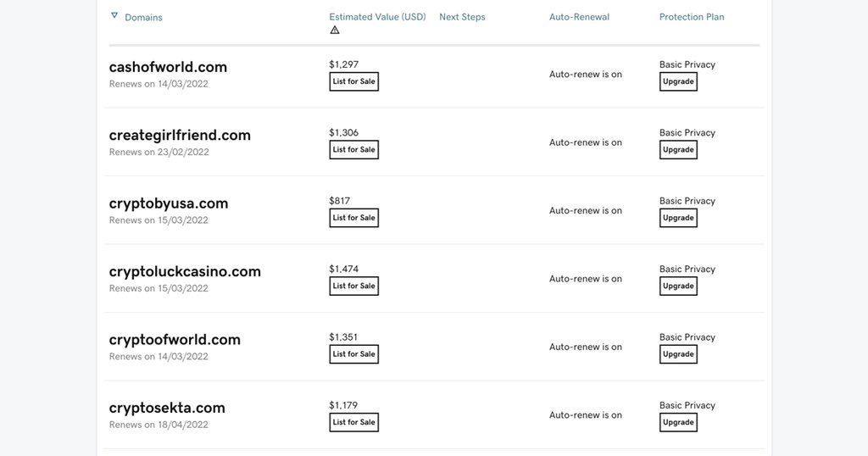Upgrade protection for cryptoofworld.com
This screenshot has width=868, height=456.
678,353
